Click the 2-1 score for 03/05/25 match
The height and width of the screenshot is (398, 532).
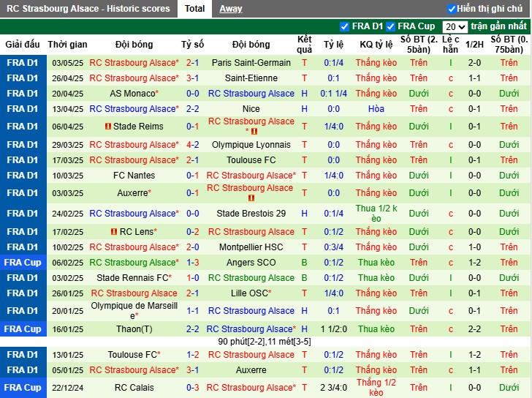192,63
